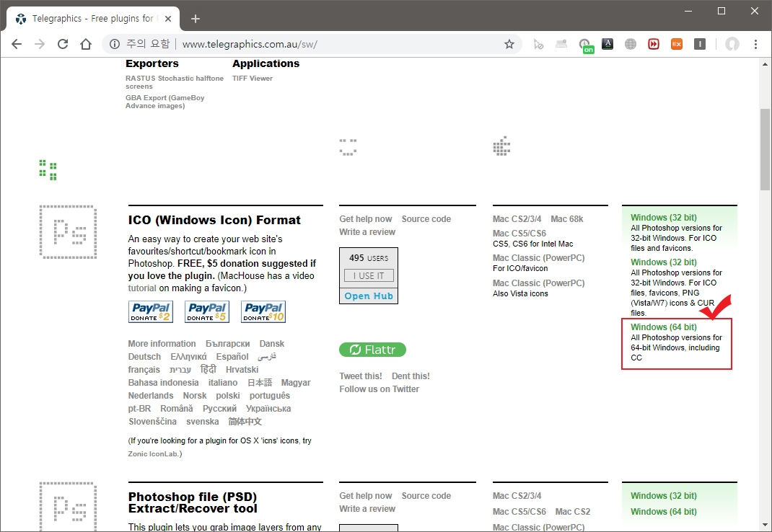Screen dimensions: 772x532
Task: Show the site security info icon
Action: (114, 44)
